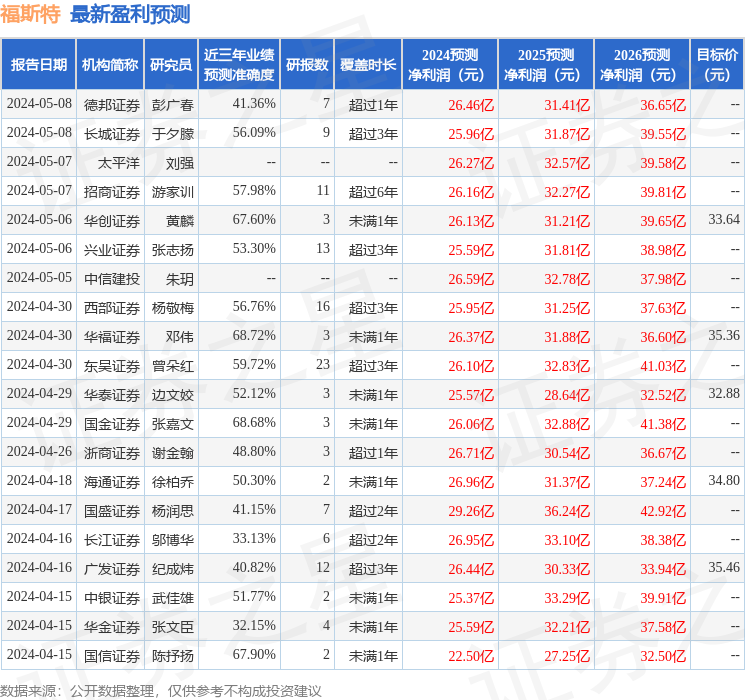This screenshot has height=700, width=745.
Task: Click date 2024-05-05 cell
Action: 39,278
